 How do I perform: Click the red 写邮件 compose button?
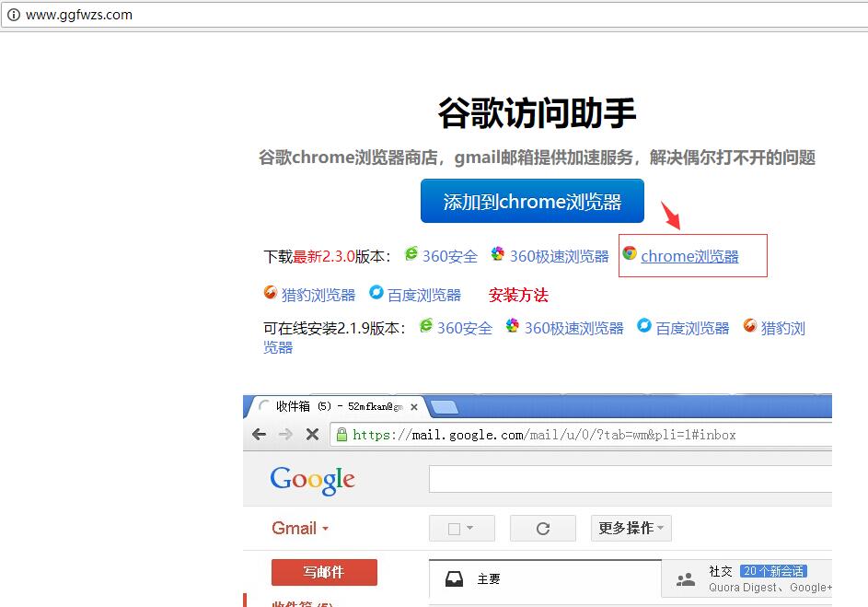pyautogui.click(x=324, y=572)
